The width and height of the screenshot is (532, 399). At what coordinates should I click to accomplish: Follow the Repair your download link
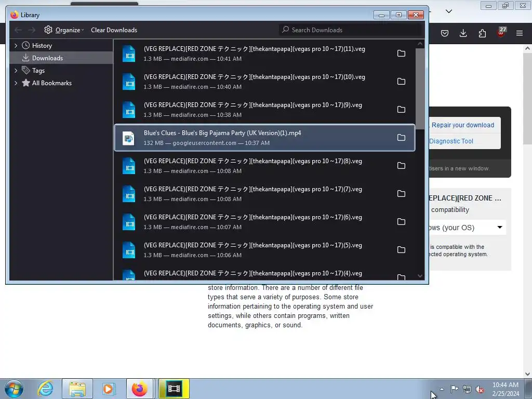(x=462, y=125)
